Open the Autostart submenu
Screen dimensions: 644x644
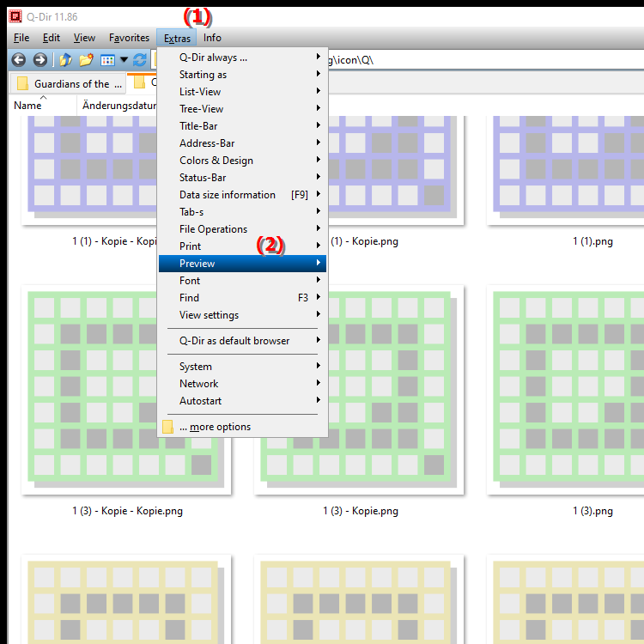(242, 401)
